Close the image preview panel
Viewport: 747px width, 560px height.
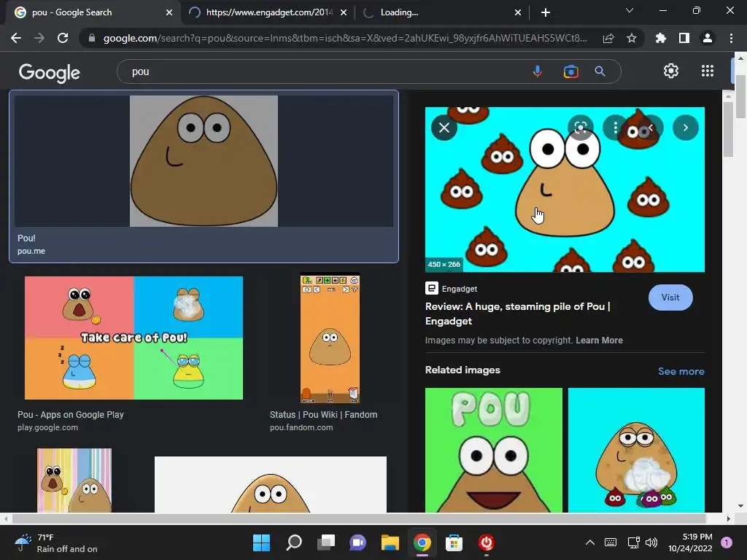pyautogui.click(x=444, y=128)
